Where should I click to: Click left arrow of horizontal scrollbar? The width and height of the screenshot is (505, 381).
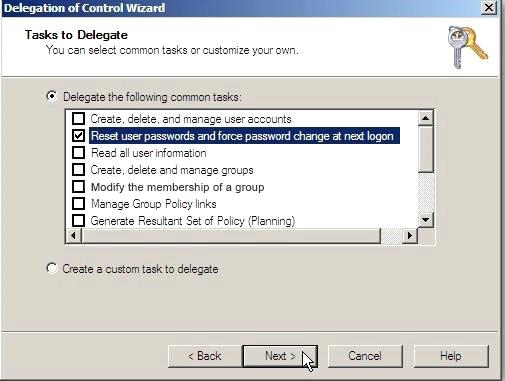[73, 236]
